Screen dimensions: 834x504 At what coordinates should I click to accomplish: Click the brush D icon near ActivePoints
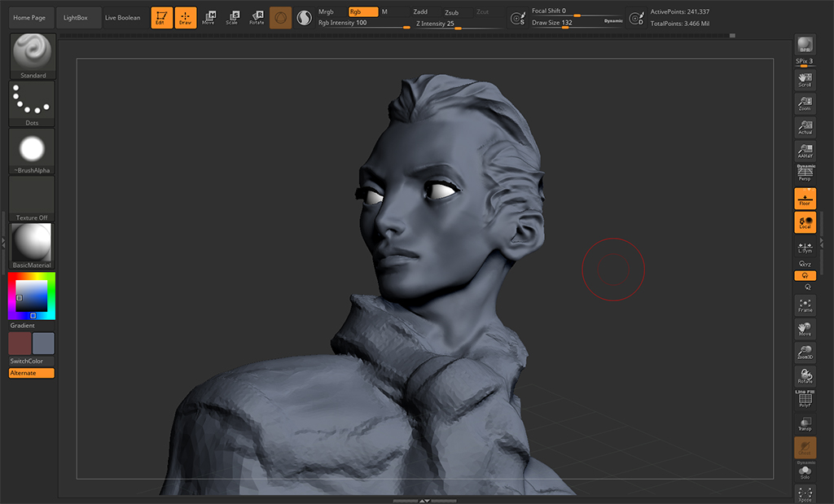(636, 19)
